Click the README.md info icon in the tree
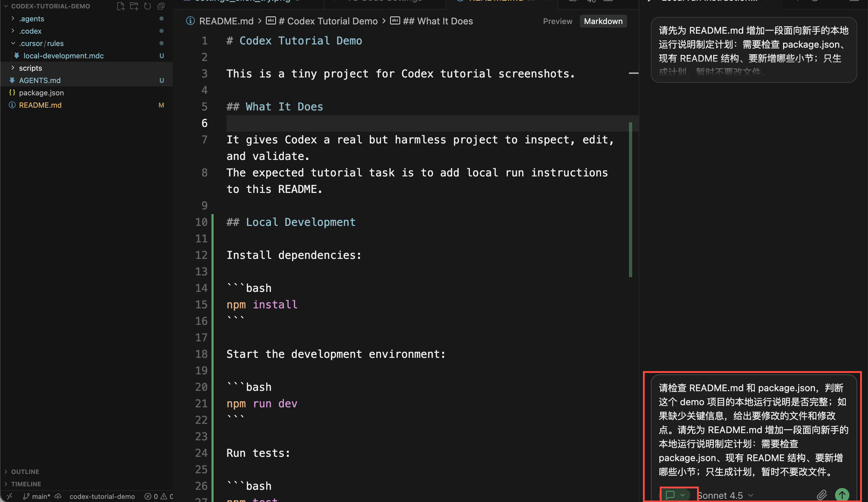Viewport: 868px width, 502px height. tap(12, 105)
